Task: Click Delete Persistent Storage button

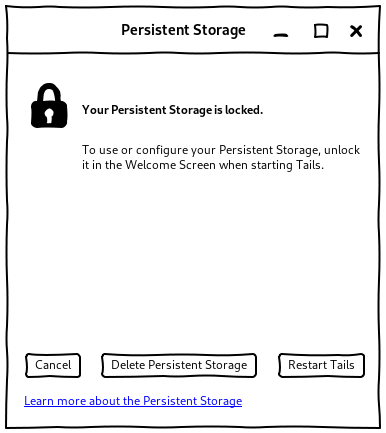Action: tap(179, 365)
